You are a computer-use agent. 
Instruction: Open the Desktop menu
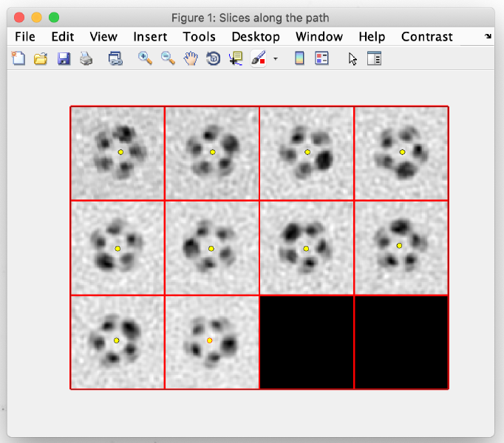pyautogui.click(x=256, y=37)
